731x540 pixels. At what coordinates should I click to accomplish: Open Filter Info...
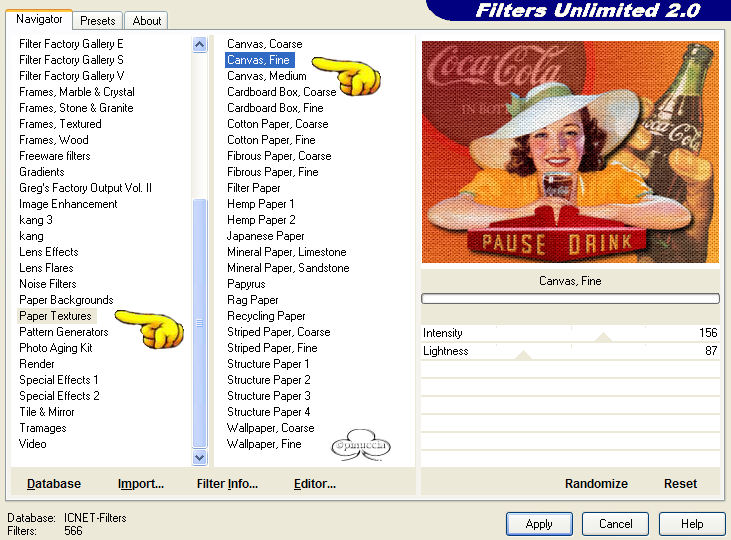click(x=227, y=484)
